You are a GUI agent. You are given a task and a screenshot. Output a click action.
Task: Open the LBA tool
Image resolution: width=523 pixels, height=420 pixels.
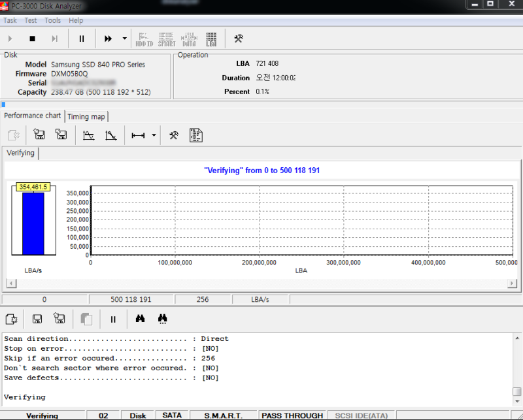[x=211, y=39]
